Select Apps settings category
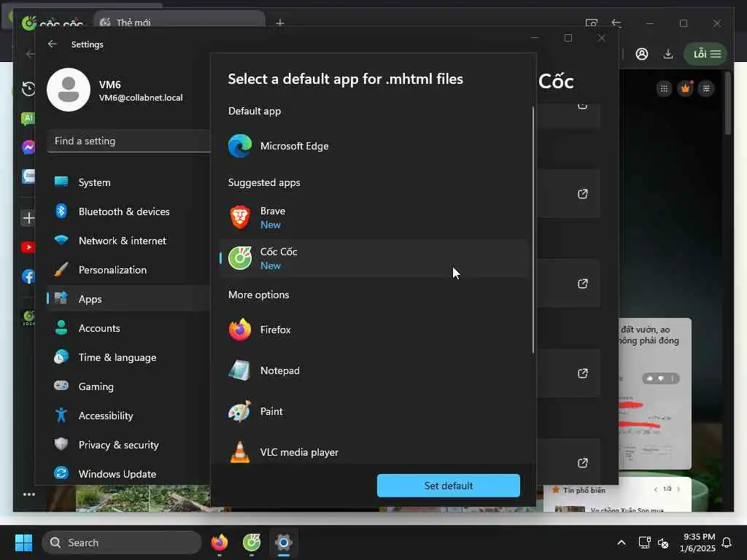Image resolution: width=747 pixels, height=560 pixels. [x=128, y=298]
